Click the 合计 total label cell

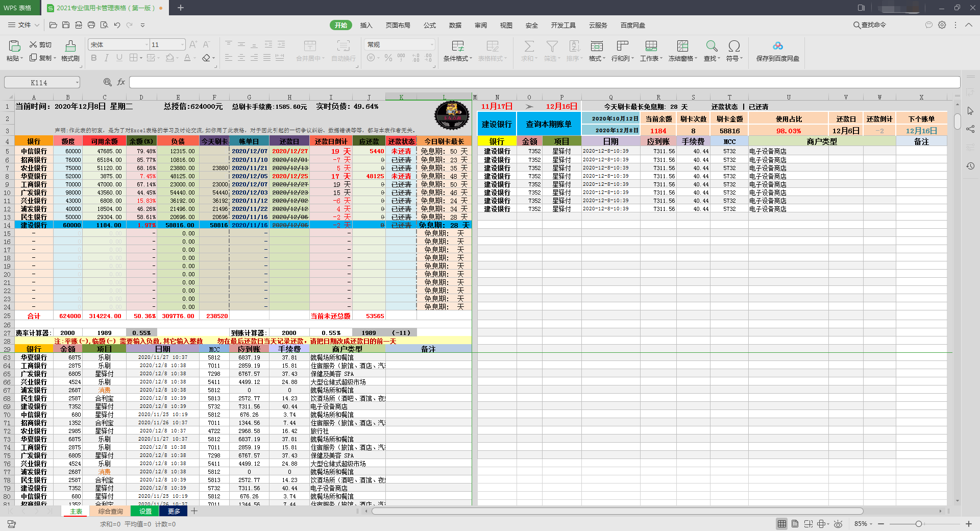point(34,316)
